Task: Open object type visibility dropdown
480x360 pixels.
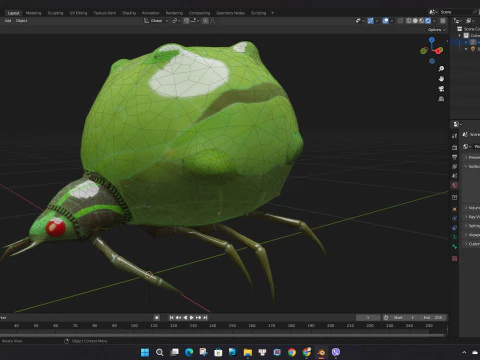Action: 360,21
